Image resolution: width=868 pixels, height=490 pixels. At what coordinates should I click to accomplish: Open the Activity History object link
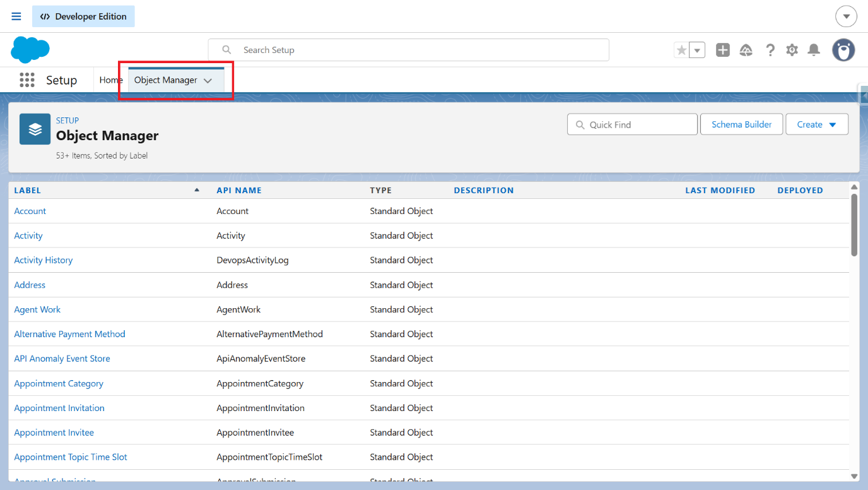click(x=44, y=260)
